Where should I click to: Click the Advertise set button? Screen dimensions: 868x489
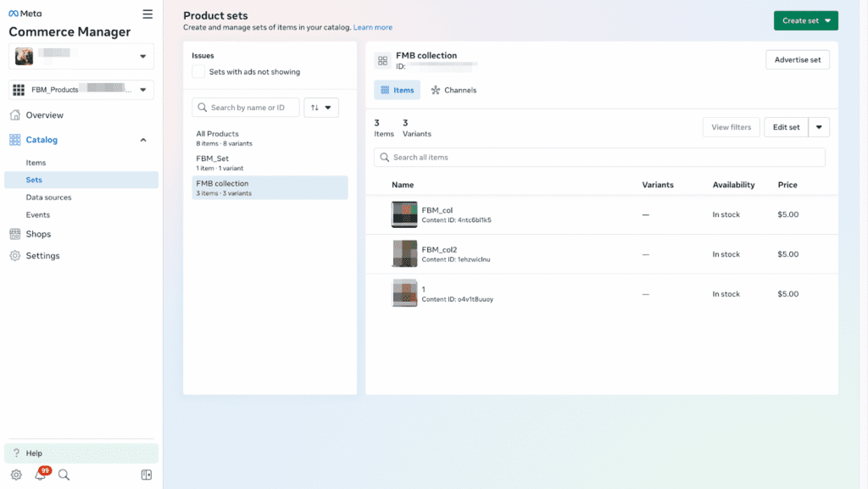[x=797, y=59]
